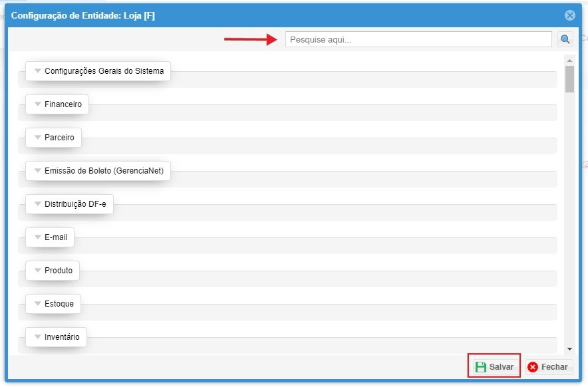Expand the Financeiro section
The width and height of the screenshot is (588, 387).
(57, 104)
